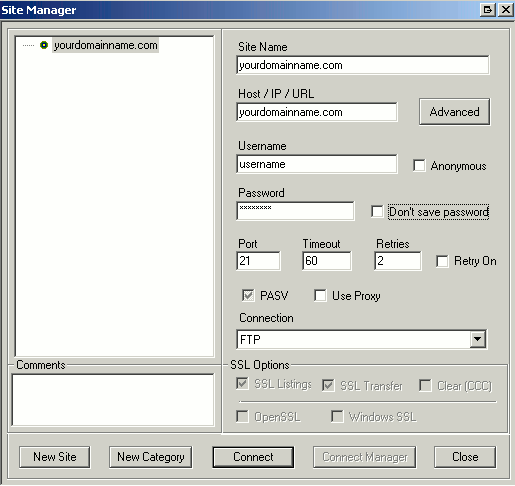The image size is (515, 486).
Task: Click the Connect button
Action: click(253, 457)
